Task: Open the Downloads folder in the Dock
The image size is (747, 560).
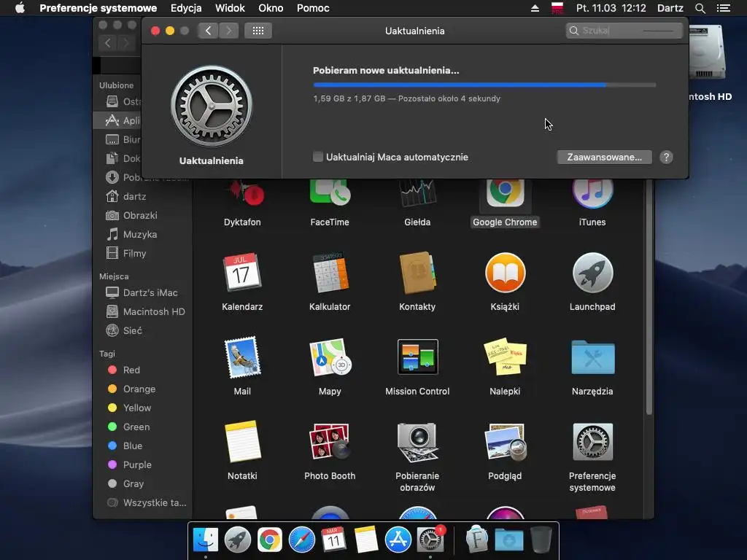Action: [508, 540]
